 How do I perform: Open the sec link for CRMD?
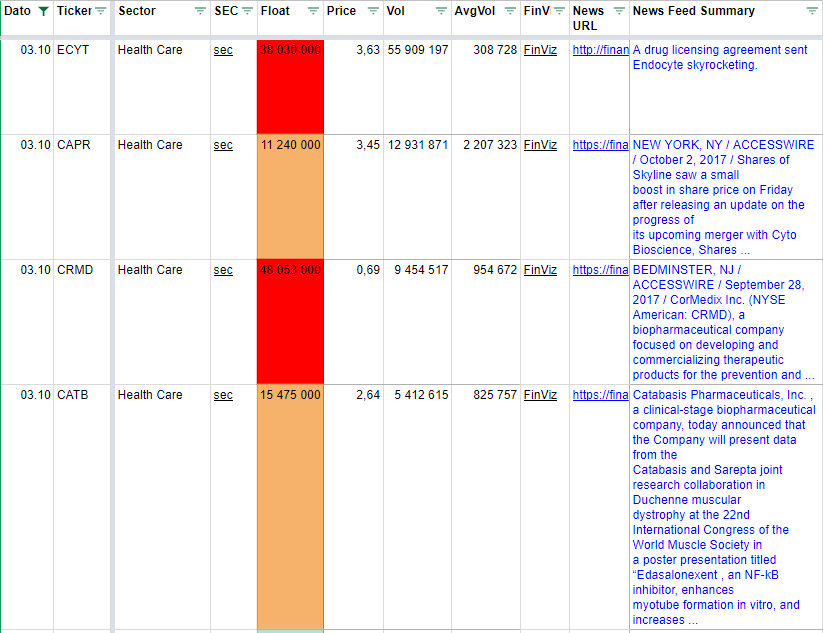[223, 270]
